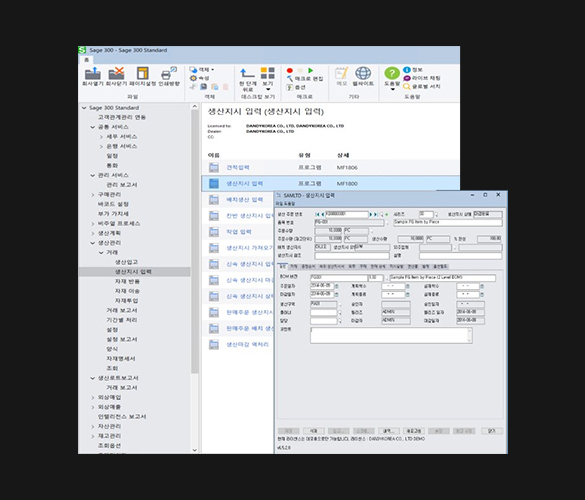Select 생산입고 in the tree
This screenshot has width=585, height=500.
point(126,262)
